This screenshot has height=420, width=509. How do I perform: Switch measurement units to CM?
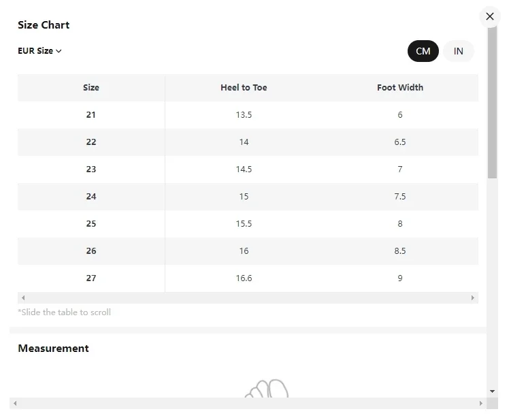coord(423,51)
